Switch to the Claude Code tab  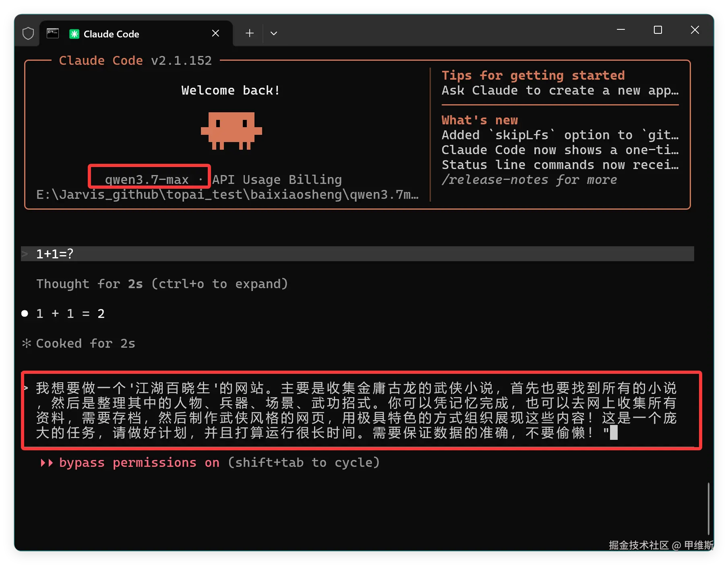click(x=136, y=33)
